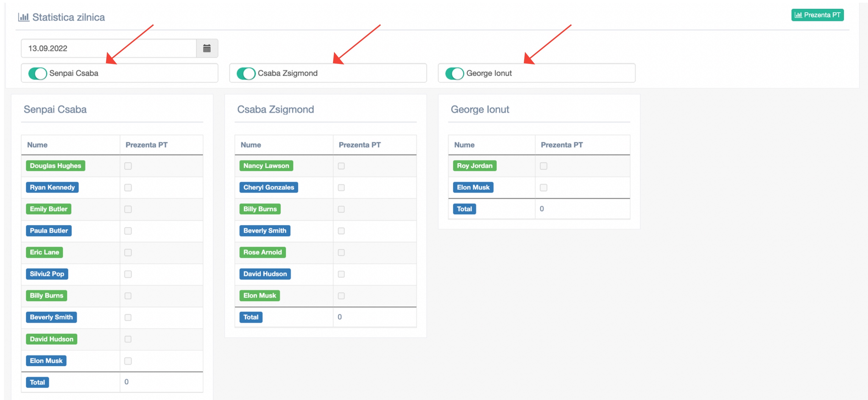Check Nancy Lawson attendance checkbox

click(x=341, y=166)
